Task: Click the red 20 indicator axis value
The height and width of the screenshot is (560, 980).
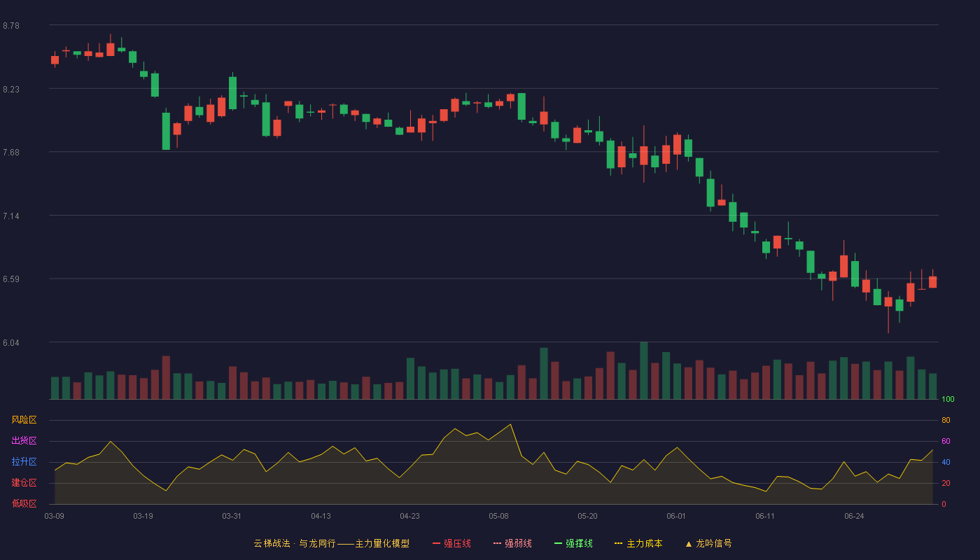Action: pyautogui.click(x=946, y=483)
